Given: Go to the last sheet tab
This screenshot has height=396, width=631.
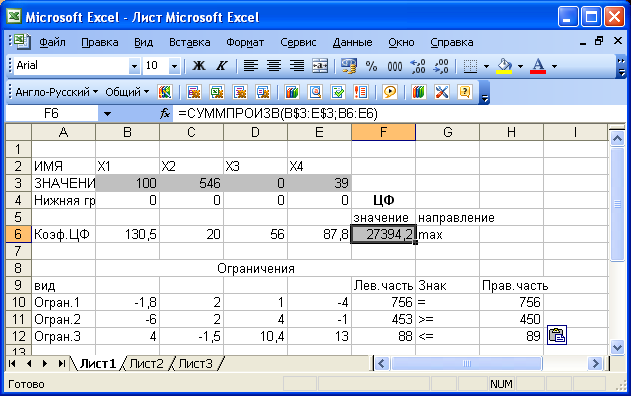Looking at the screenshot, I should coord(61,364).
